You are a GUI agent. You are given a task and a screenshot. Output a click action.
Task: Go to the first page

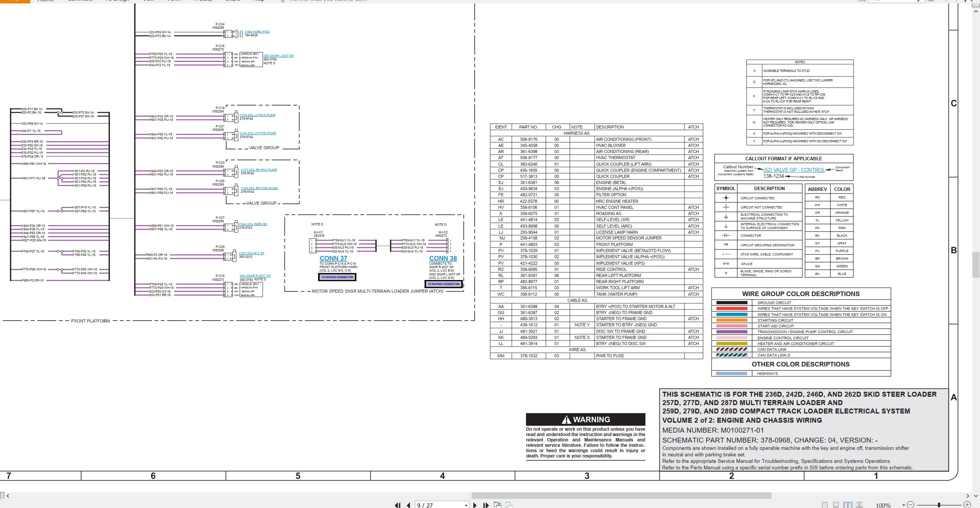398,505
